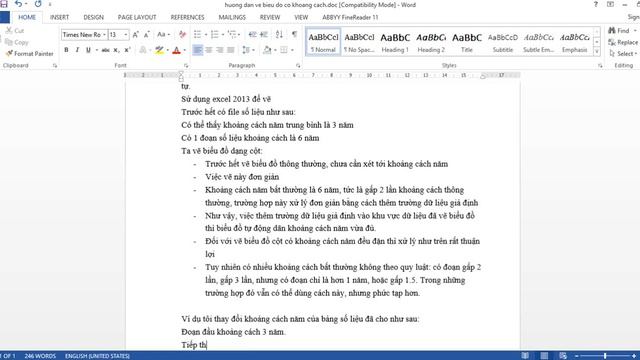Open the REFERENCES ribbon tab
Screen dimensions: 640x360
pyautogui.click(x=187, y=17)
